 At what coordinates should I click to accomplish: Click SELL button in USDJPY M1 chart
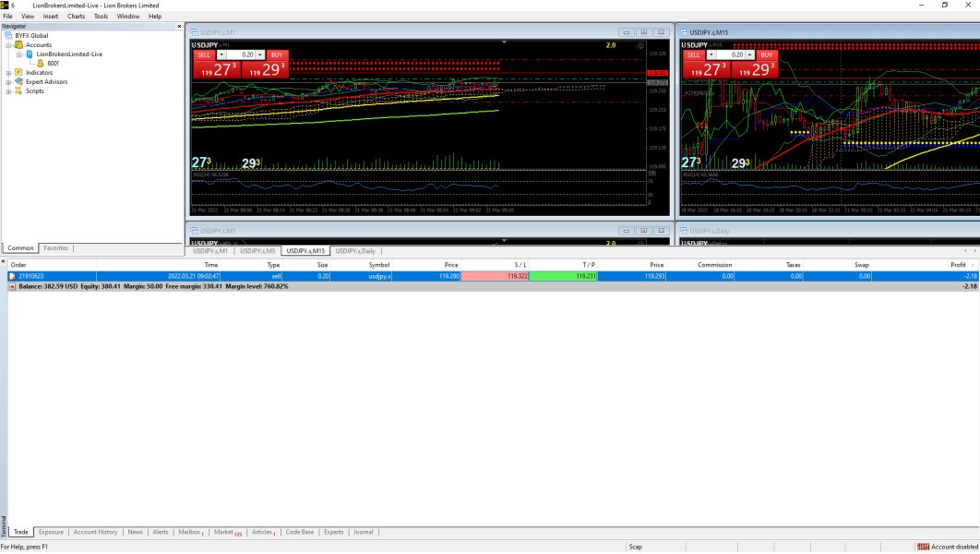[204, 55]
